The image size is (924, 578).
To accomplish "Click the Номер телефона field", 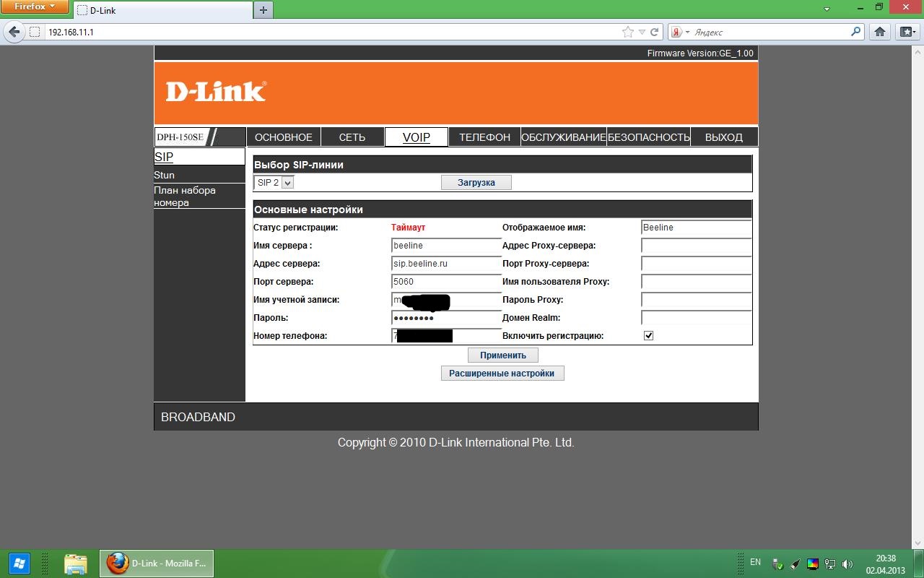I will point(446,336).
